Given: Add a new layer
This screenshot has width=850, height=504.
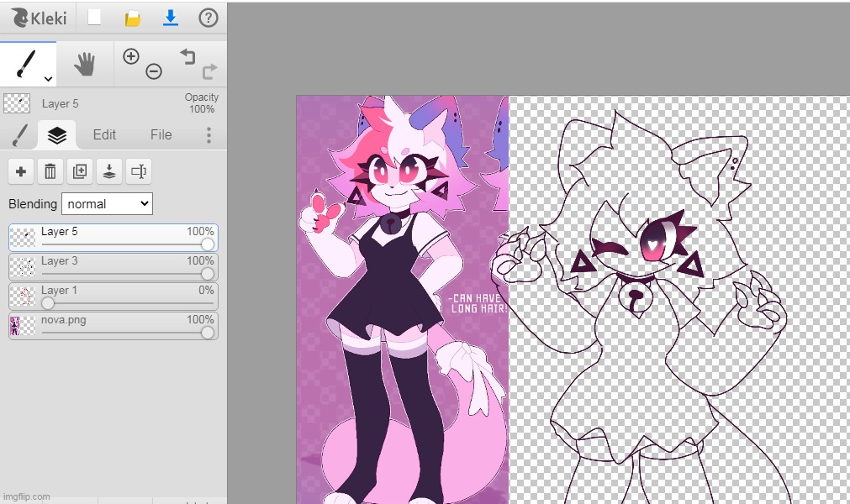Looking at the screenshot, I should point(21,171).
